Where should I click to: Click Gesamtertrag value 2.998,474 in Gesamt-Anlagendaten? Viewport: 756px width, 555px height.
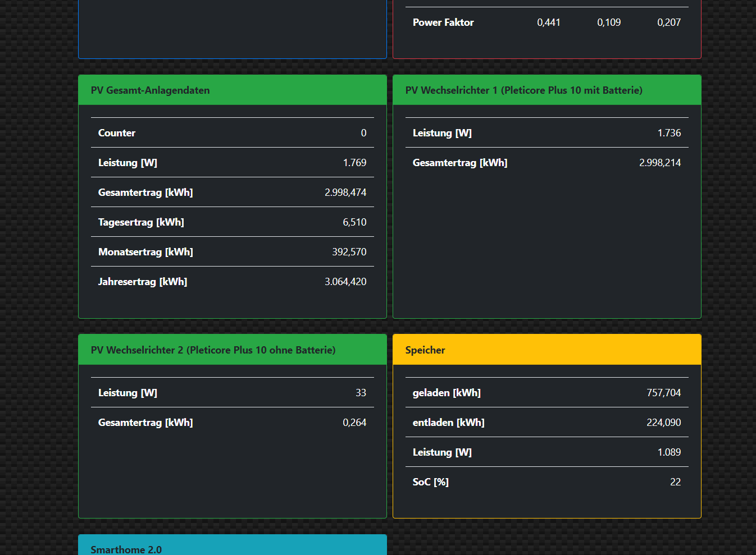point(345,192)
